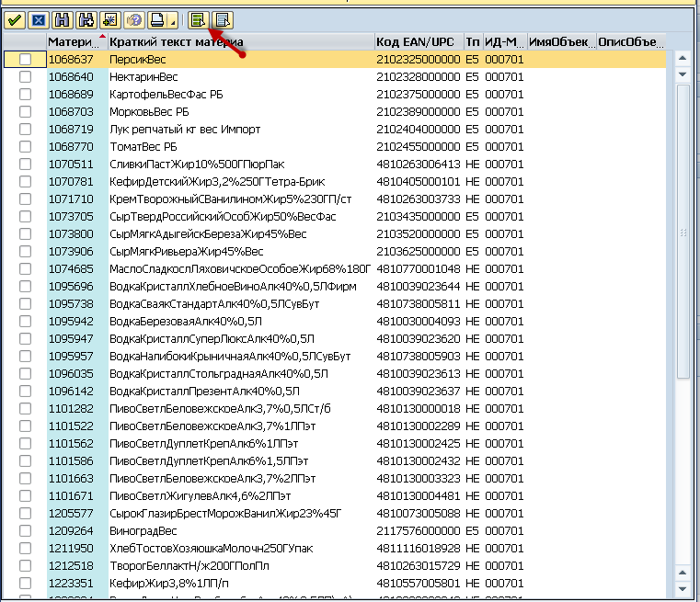Click the green Select All rows icon

point(198,20)
